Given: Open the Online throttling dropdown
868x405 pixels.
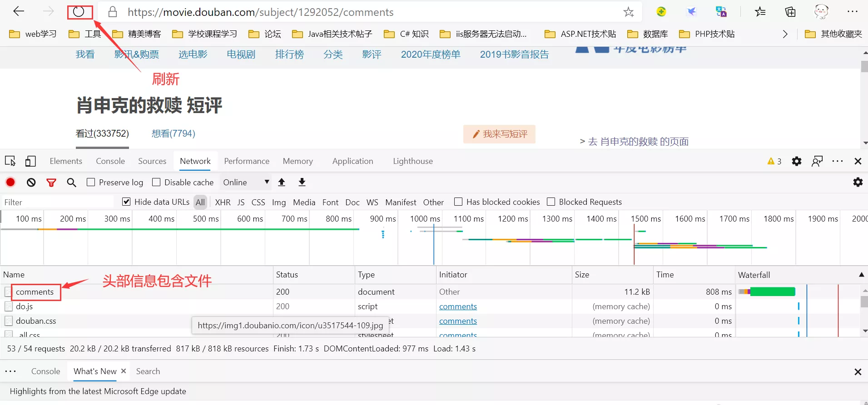Looking at the screenshot, I should [x=246, y=182].
